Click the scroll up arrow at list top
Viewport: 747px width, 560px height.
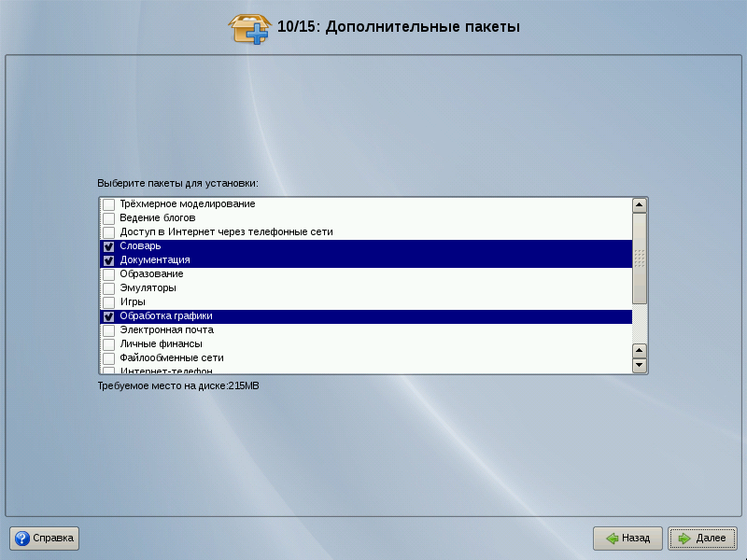point(640,205)
